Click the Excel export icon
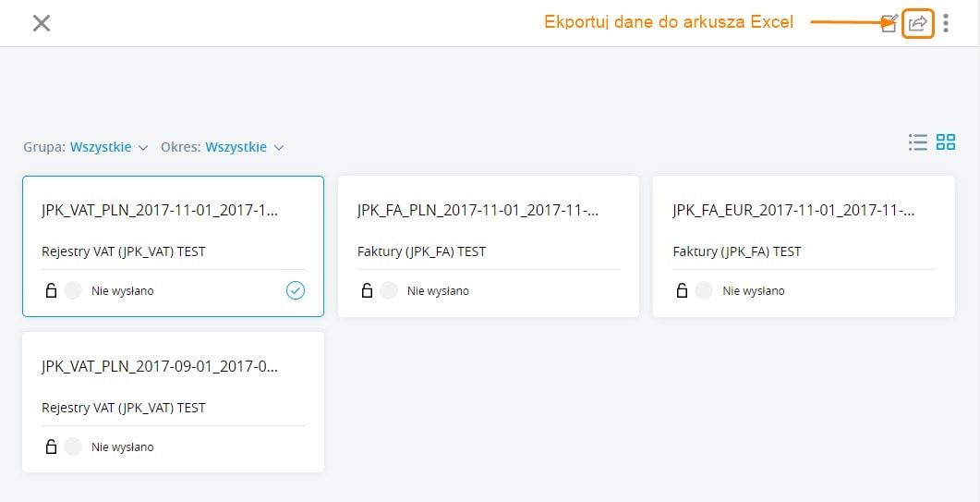Screen dimensions: 980x502 pyautogui.click(x=917, y=23)
